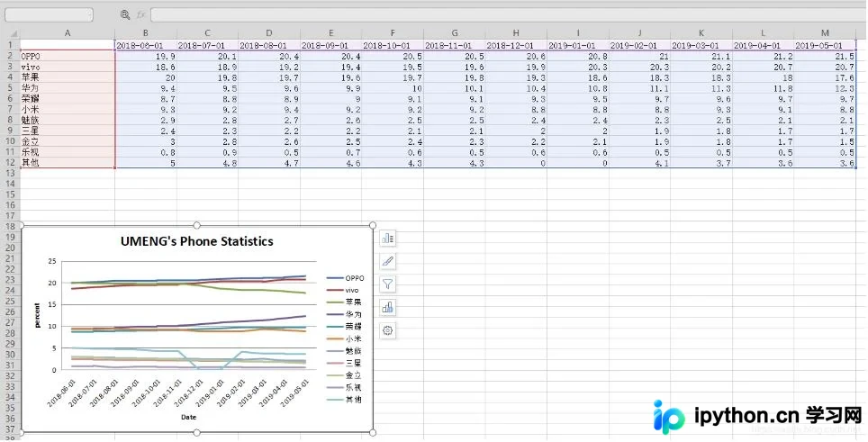The image size is (868, 442).
Task: Open the chart filter funnel button
Action: pos(387,284)
